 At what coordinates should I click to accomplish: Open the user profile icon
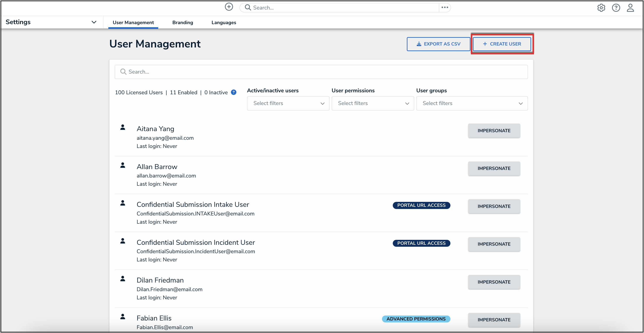pyautogui.click(x=630, y=8)
